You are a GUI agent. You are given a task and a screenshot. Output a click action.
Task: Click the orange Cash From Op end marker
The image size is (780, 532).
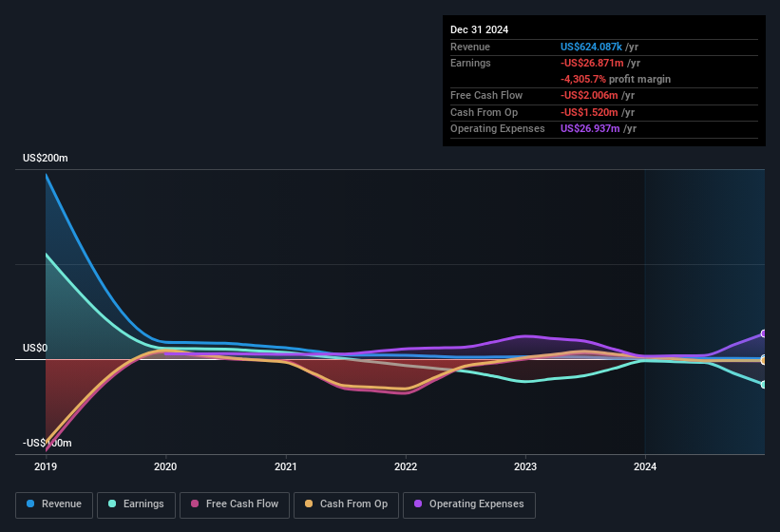tap(764, 360)
